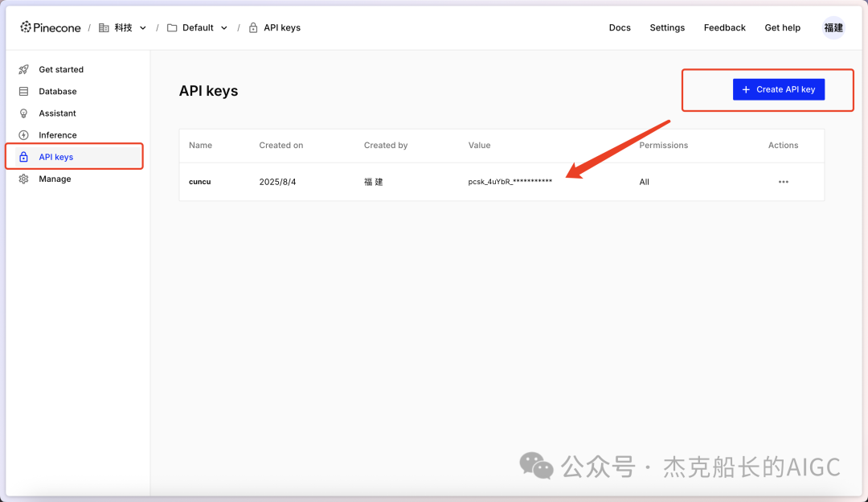Click the Inference lightning icon
The height and width of the screenshot is (502, 868).
[23, 135]
